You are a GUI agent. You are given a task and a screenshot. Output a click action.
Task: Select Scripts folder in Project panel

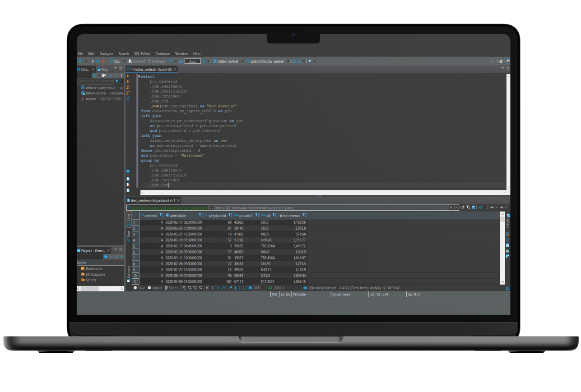pos(88,280)
